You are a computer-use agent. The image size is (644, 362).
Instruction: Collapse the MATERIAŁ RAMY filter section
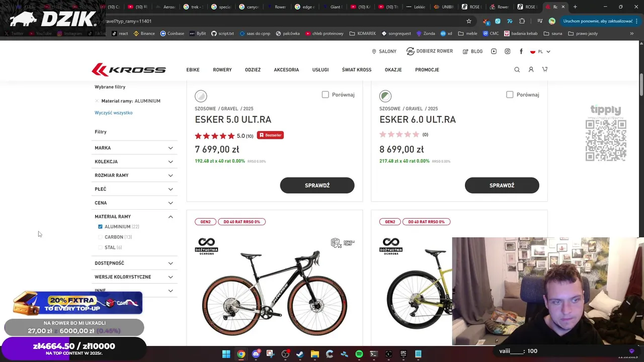(x=134, y=217)
